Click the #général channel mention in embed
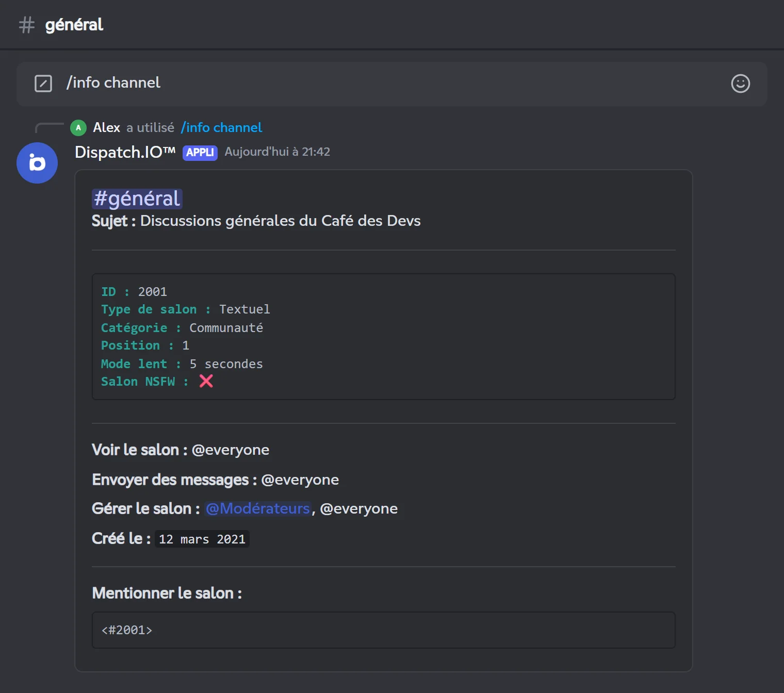This screenshot has width=784, height=693. coord(137,199)
